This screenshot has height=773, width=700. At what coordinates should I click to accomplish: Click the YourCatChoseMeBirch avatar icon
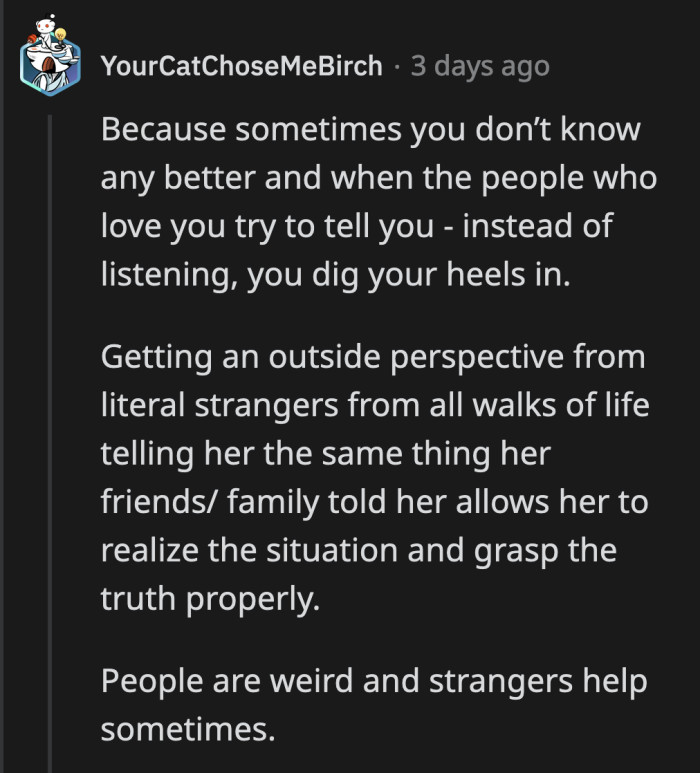pos(49,64)
